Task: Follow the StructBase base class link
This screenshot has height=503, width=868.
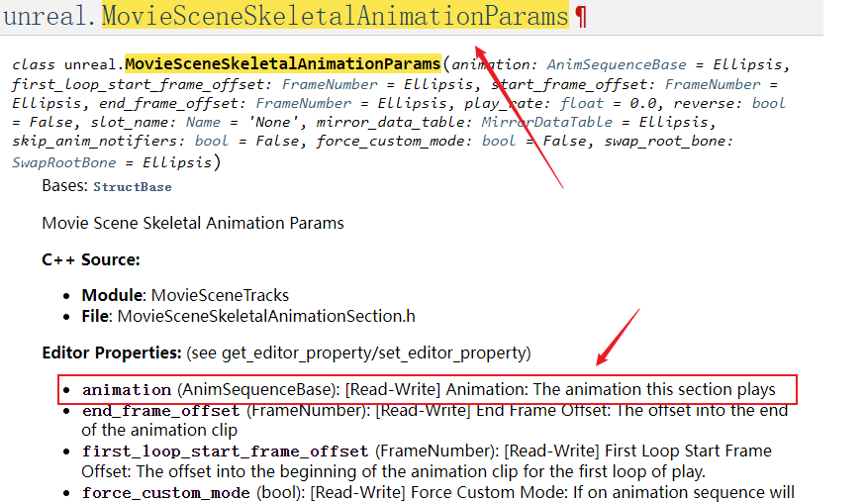Action: (x=133, y=187)
